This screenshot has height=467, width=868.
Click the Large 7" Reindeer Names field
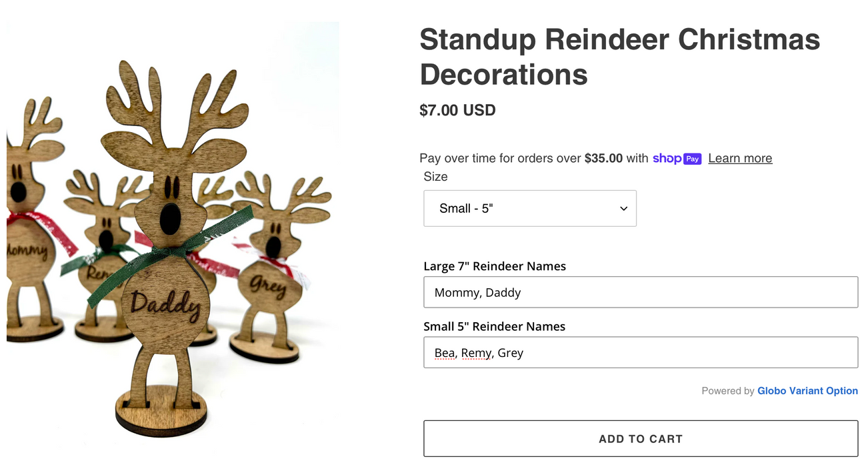pos(640,292)
